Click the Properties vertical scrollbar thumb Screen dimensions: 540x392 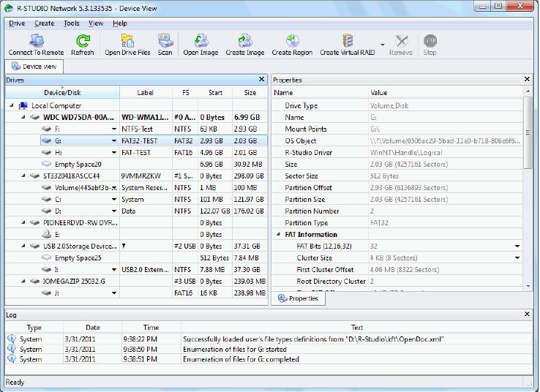528,132
